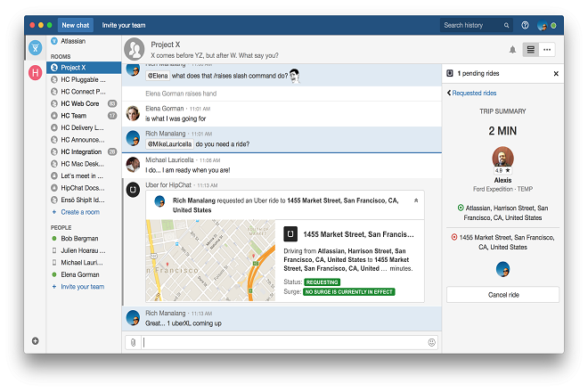The height and width of the screenshot is (392, 588).
Task: Click driver Alexis profile photo
Action: (x=502, y=157)
